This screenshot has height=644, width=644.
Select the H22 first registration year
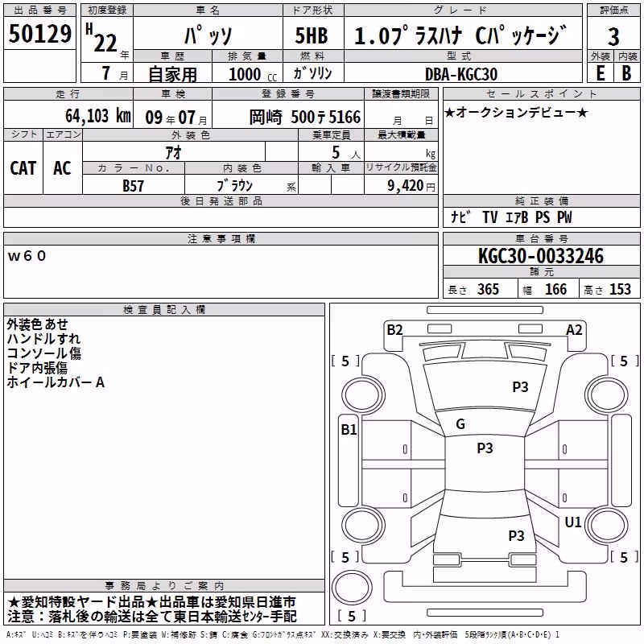click(101, 38)
